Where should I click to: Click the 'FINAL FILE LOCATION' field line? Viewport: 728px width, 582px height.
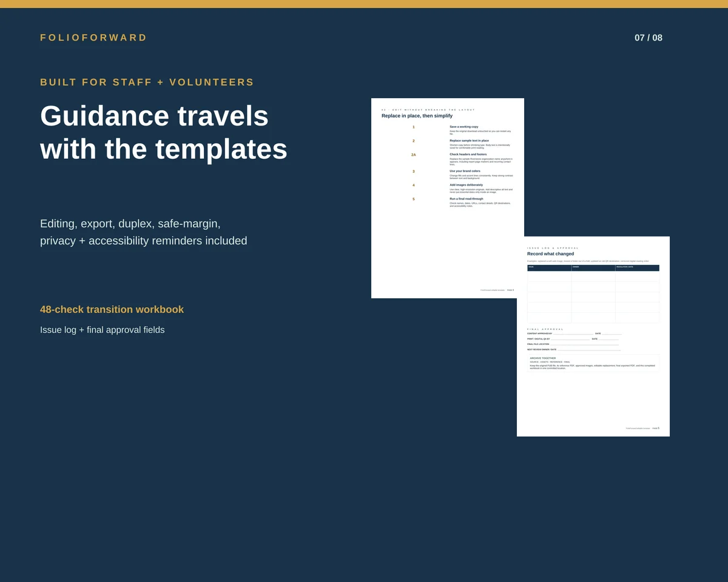click(573, 344)
